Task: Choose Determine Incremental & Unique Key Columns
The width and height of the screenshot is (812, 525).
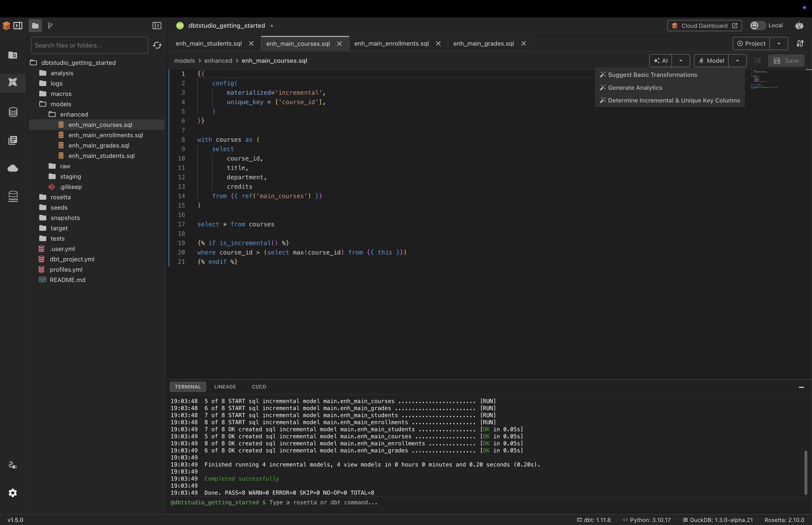Action: 670,100
